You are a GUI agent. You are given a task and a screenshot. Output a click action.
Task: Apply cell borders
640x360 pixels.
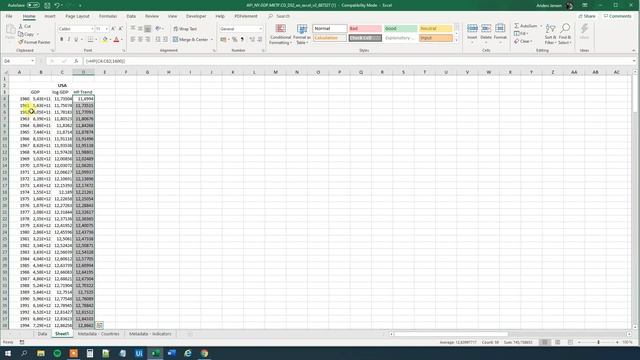click(x=90, y=40)
